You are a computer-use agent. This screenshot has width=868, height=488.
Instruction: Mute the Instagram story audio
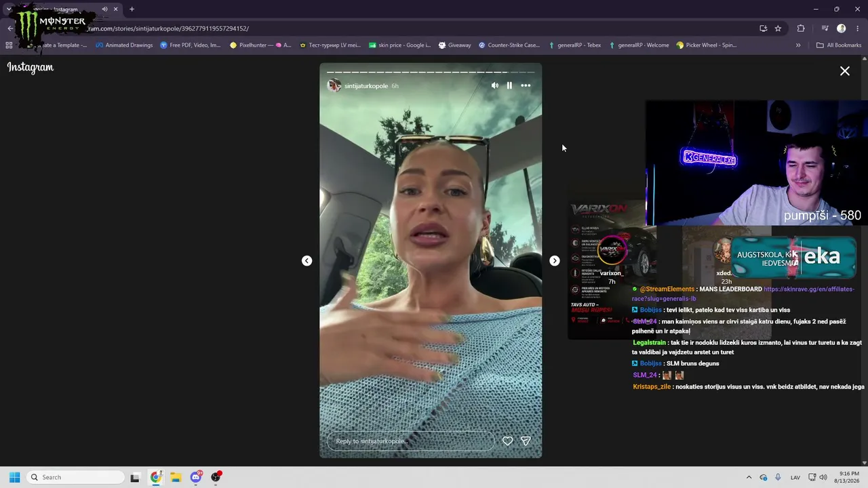point(494,85)
